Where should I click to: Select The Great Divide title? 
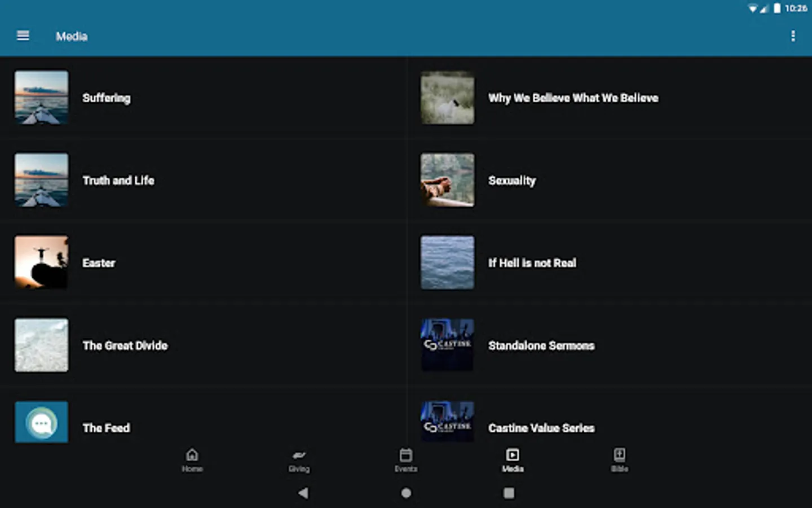[x=125, y=345]
